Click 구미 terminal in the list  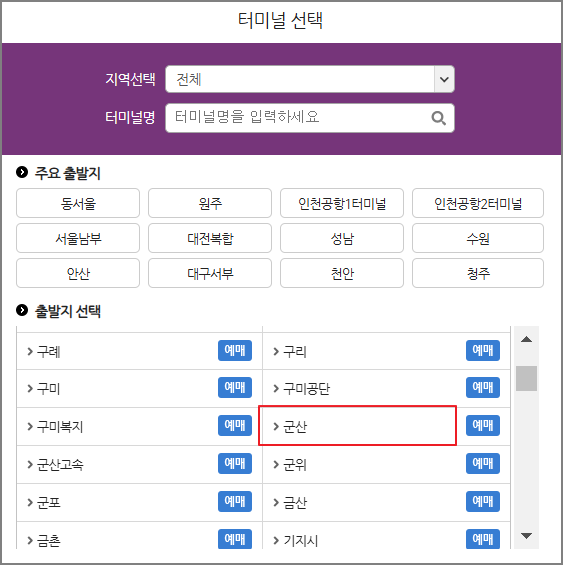pyautogui.click(x=49, y=388)
